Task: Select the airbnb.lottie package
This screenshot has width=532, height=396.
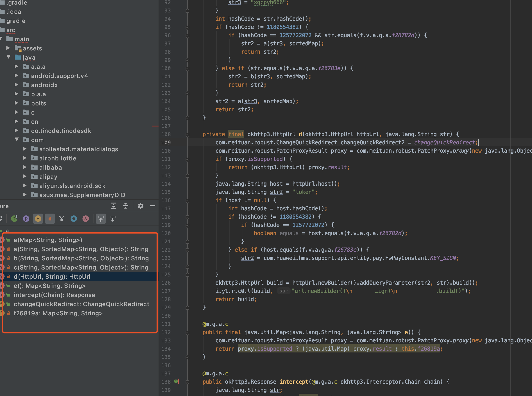Action: pyautogui.click(x=58, y=158)
